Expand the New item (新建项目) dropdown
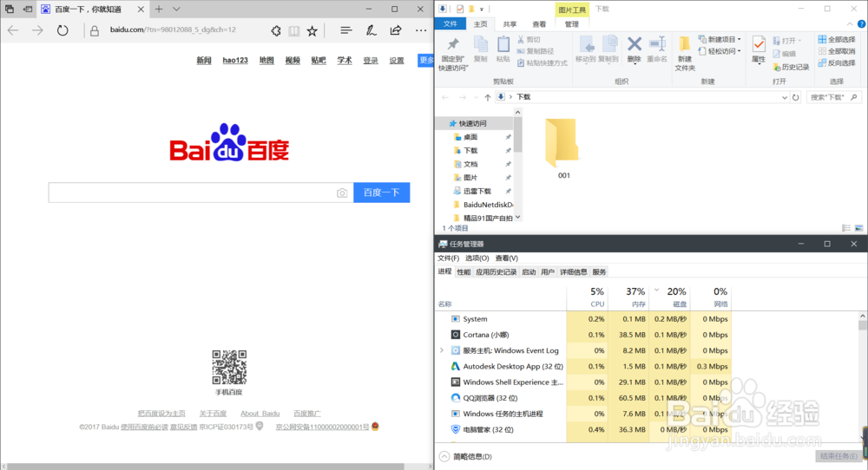The height and width of the screenshot is (470, 868). tap(720, 39)
